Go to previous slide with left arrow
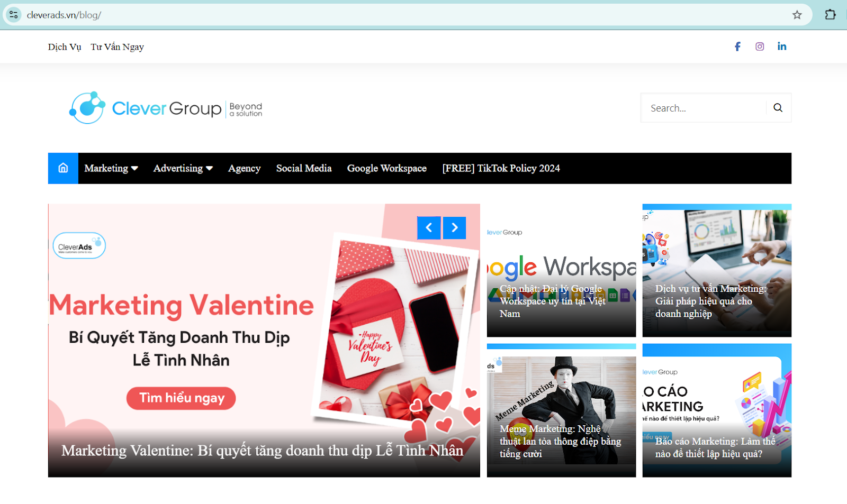 click(429, 228)
